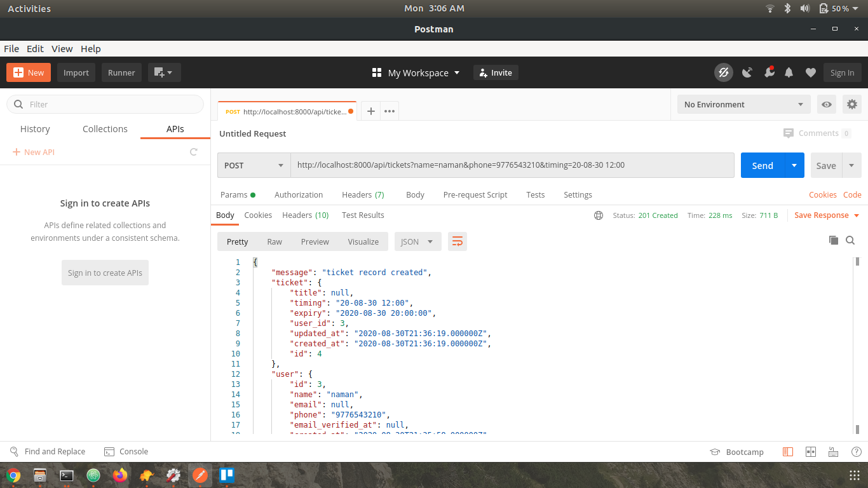Image resolution: width=868 pixels, height=488 pixels.
Task: Open the request Authorization tab
Action: (x=299, y=195)
